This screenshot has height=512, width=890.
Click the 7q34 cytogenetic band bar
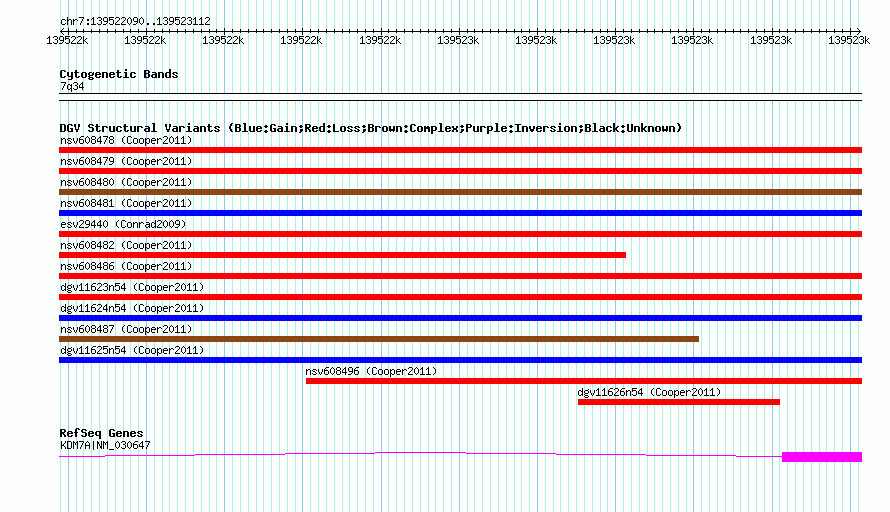[460, 97]
